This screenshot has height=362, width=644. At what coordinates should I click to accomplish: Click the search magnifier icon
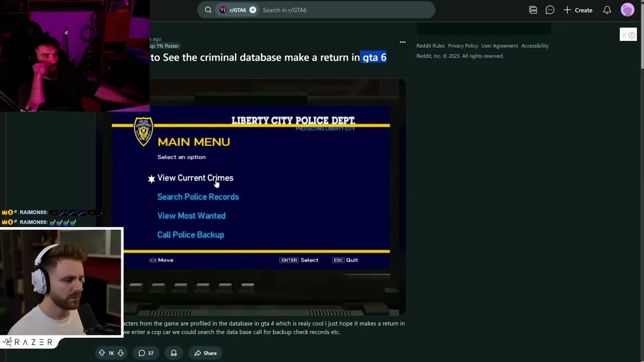click(x=208, y=10)
